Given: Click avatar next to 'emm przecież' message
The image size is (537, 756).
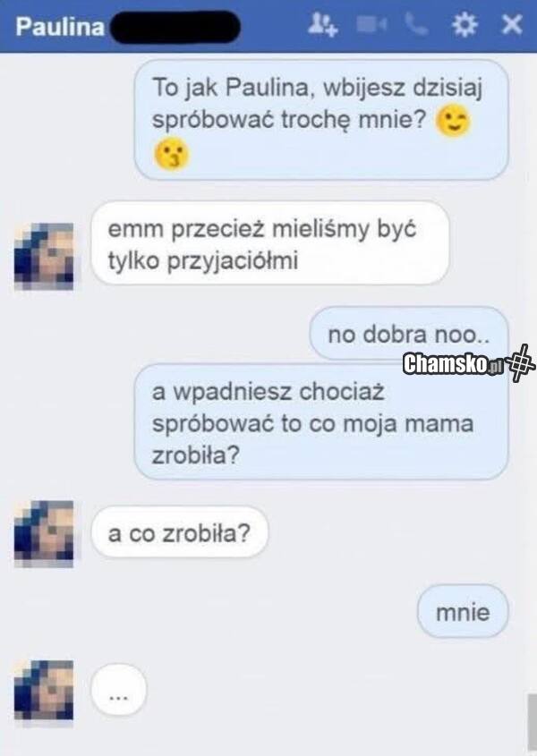Looking at the screenshot, I should (x=44, y=256).
